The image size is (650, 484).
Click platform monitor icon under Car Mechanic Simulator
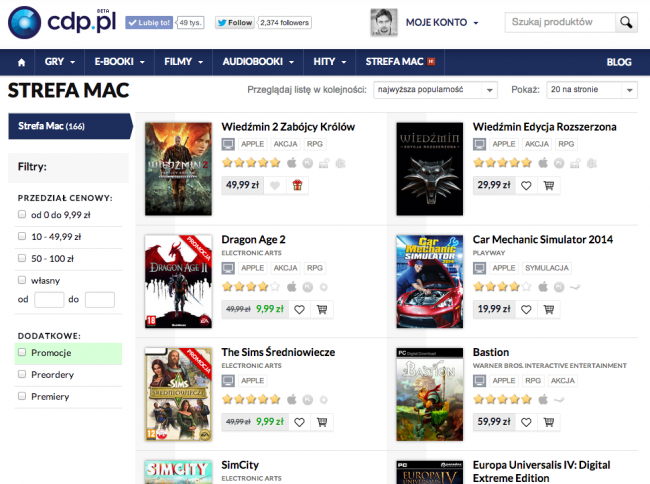point(480,268)
